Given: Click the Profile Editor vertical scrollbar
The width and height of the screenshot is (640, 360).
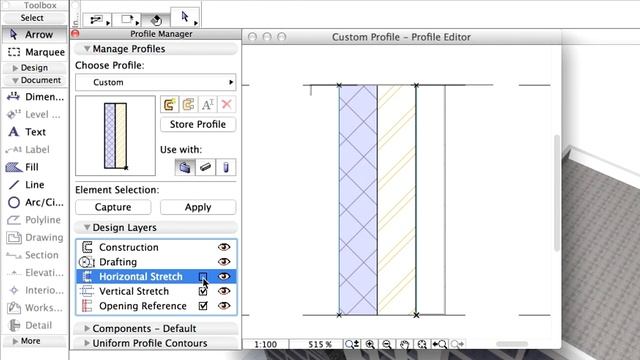Looking at the screenshot, I should [x=557, y=193].
